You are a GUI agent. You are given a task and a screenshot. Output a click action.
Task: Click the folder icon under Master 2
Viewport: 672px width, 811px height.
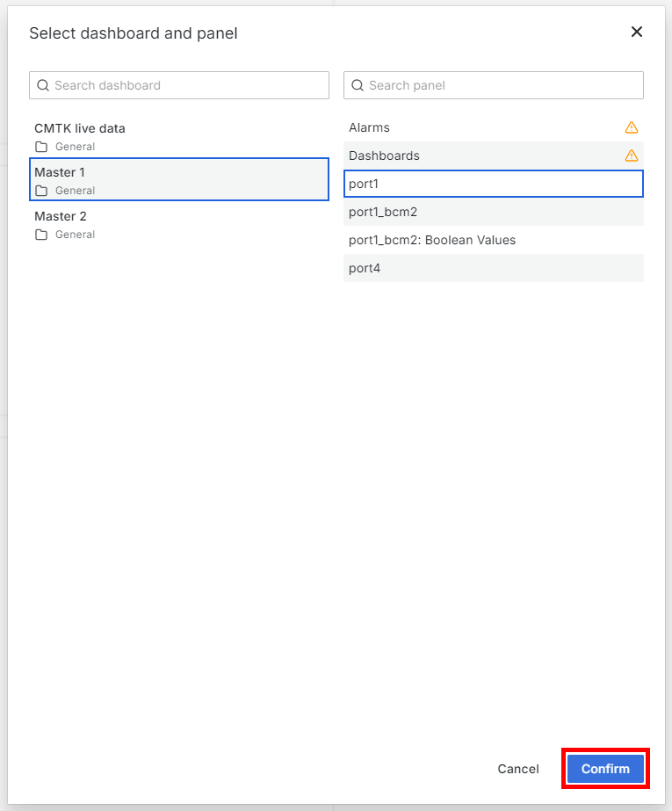tap(41, 235)
